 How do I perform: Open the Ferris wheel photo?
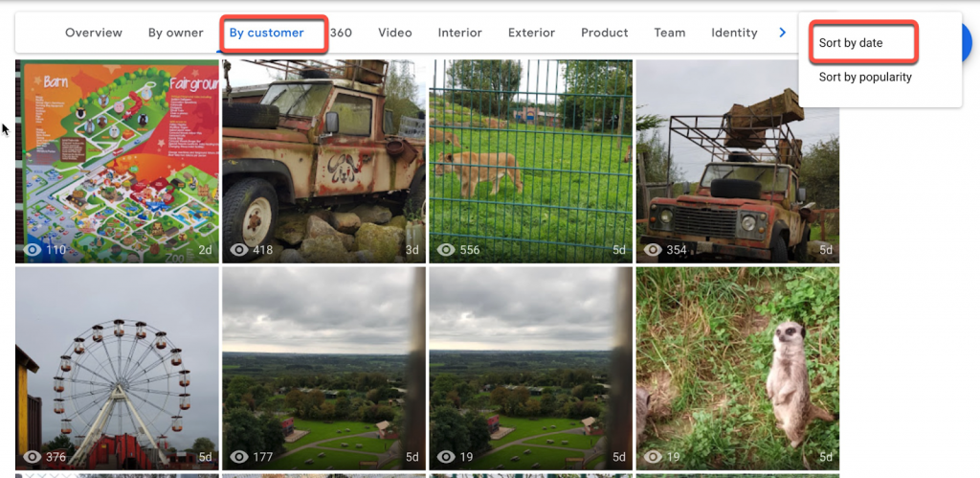117,369
